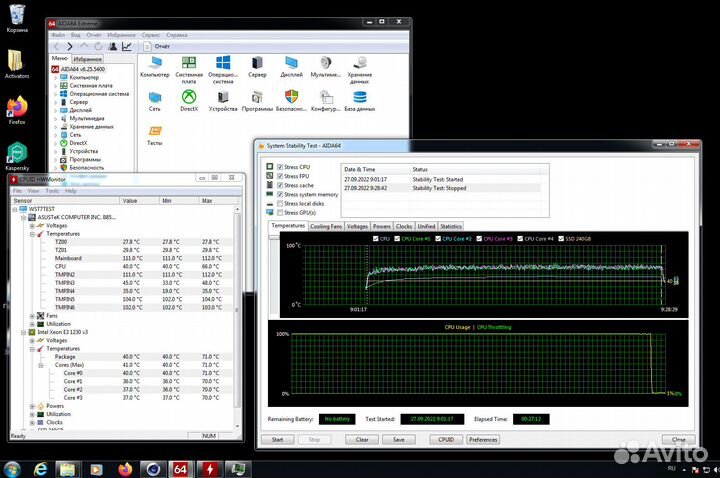Expand Voltages under ASUSTeK in HWMonitor
Image resolution: width=720 pixels, height=478 pixels.
pyautogui.click(x=32, y=226)
